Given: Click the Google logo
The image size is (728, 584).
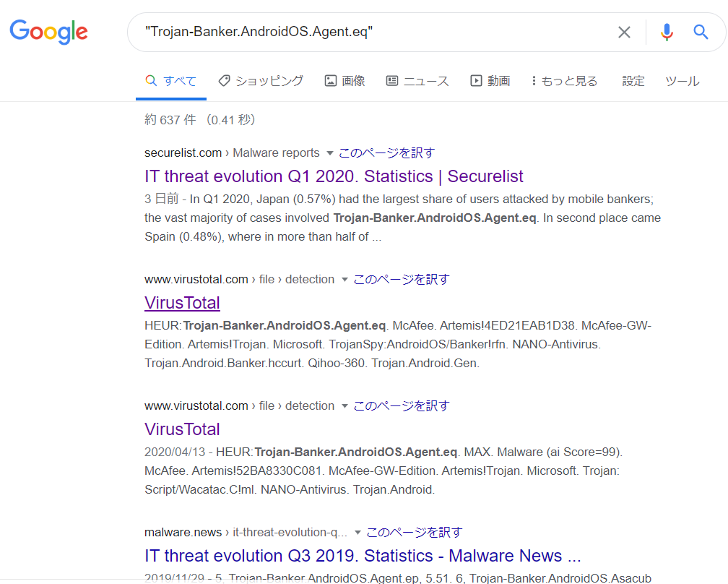Looking at the screenshot, I should (49, 32).
